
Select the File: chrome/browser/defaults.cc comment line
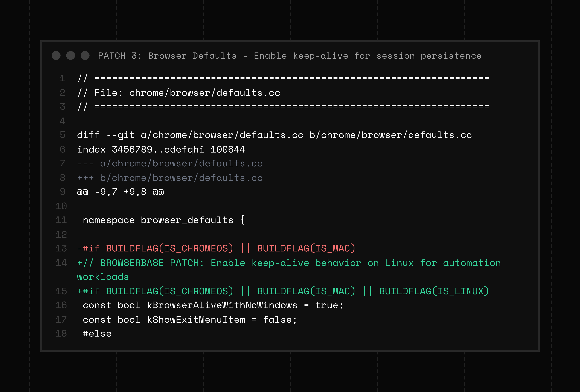pos(179,93)
